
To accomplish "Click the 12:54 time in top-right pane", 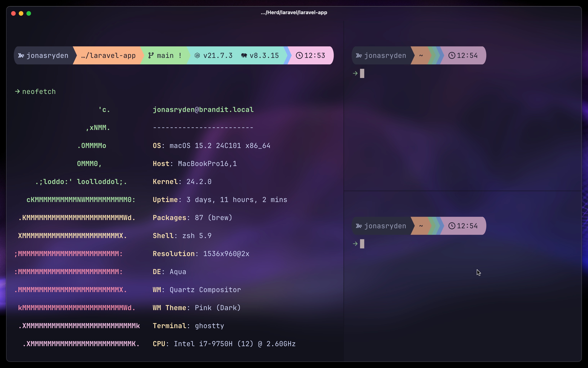I will [467, 56].
